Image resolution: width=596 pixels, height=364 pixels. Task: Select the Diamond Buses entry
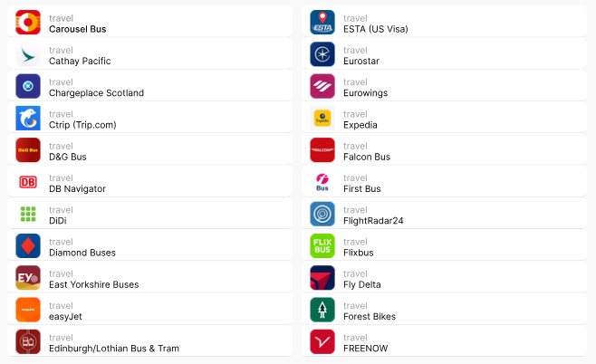(149, 245)
